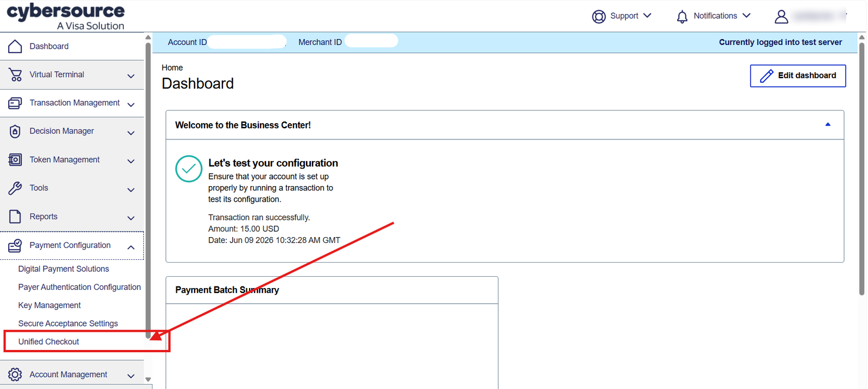Open the Virtual Terminal menu item

tap(72, 75)
